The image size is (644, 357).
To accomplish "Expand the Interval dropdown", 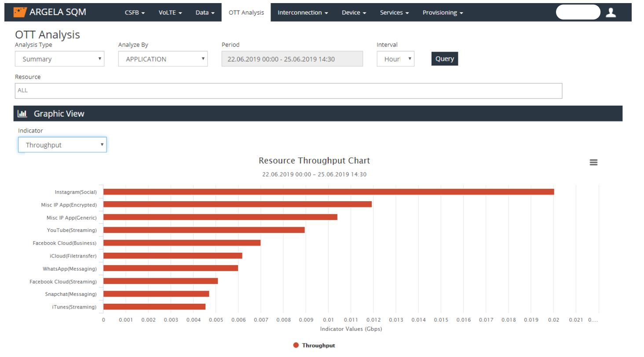I will pyautogui.click(x=395, y=59).
